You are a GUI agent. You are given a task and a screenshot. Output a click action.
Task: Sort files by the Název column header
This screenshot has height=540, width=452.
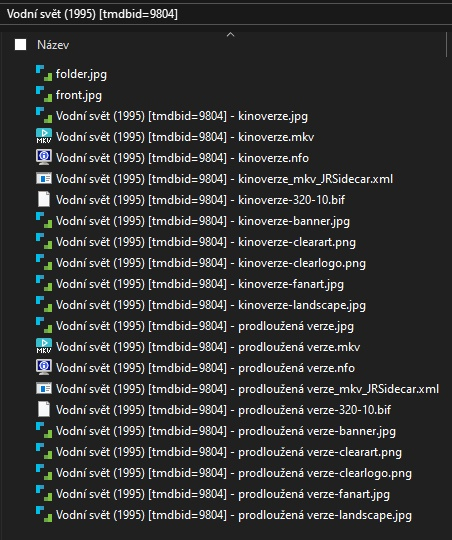[53, 45]
